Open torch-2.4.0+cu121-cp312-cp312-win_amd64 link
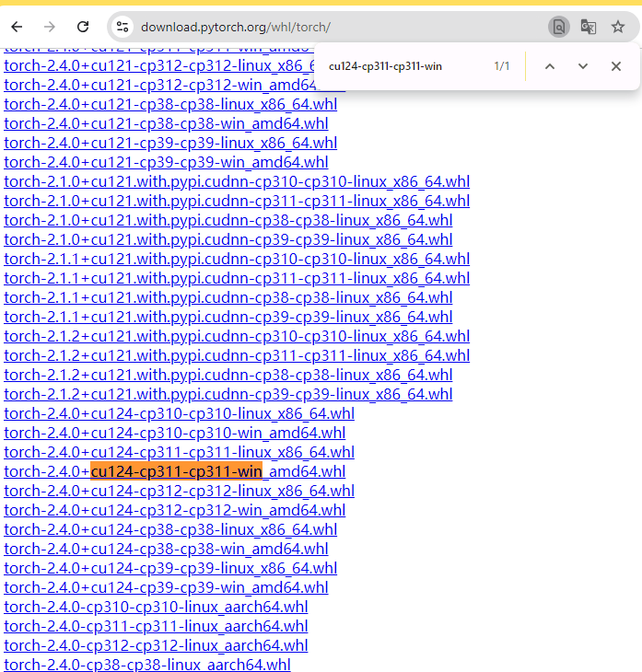 (x=159, y=85)
